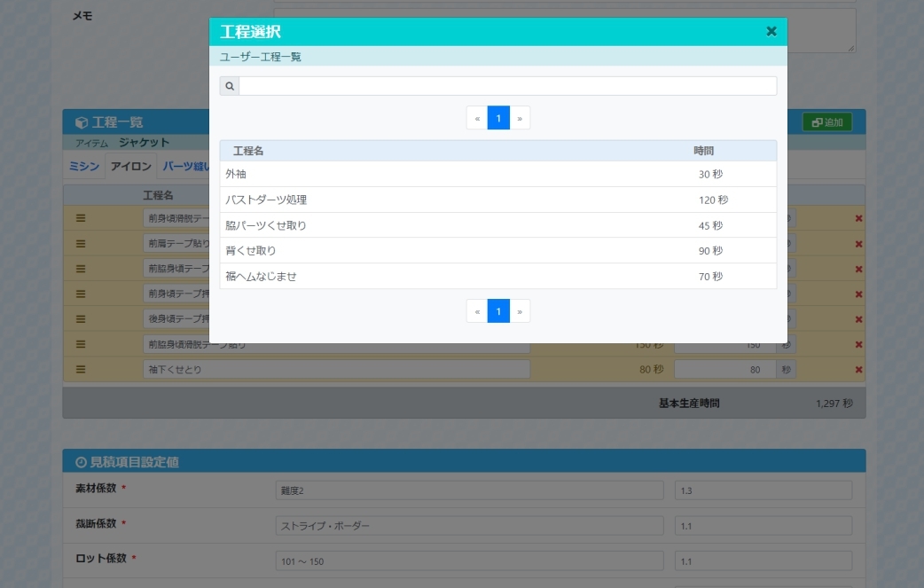Image resolution: width=924 pixels, height=588 pixels.
Task: Close the 工程選択 dialog
Action: [771, 32]
